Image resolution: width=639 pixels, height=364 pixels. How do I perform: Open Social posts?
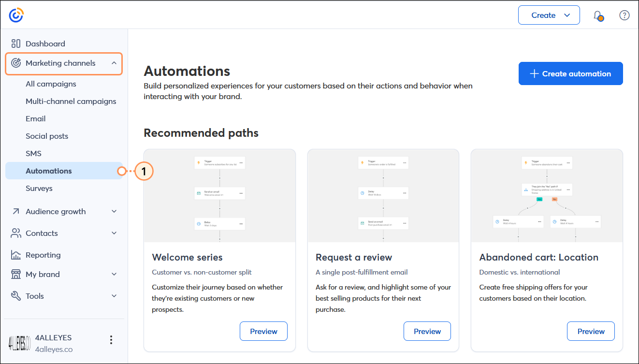(x=47, y=136)
